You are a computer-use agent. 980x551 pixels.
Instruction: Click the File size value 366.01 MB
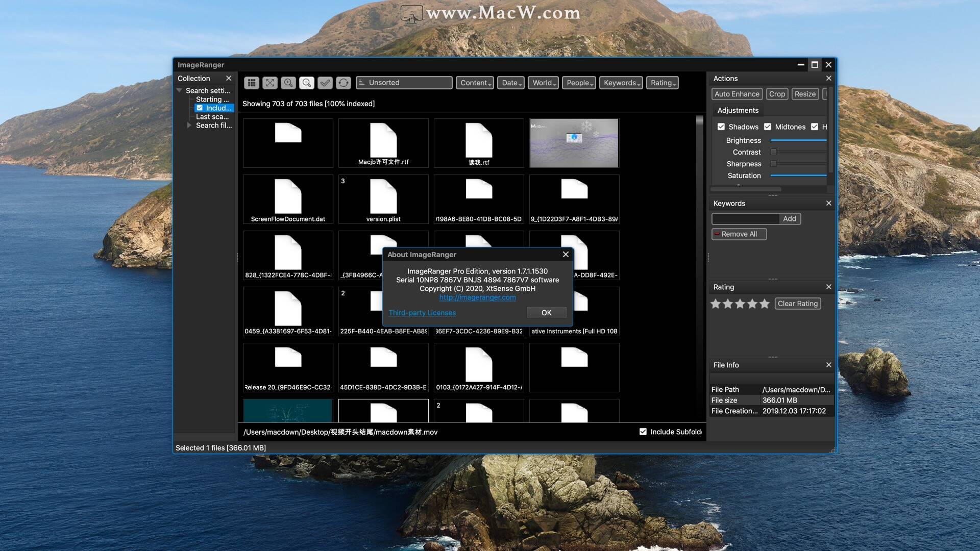(780, 400)
